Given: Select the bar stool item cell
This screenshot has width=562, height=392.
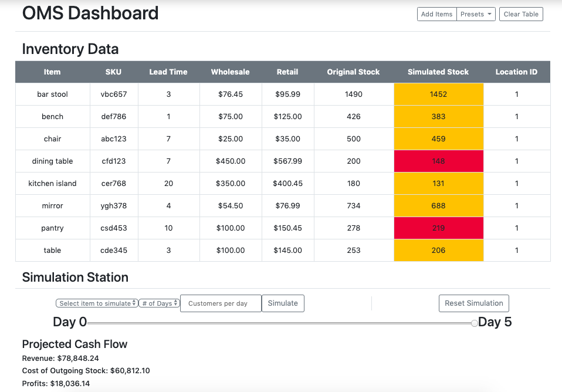Looking at the screenshot, I should pyautogui.click(x=52, y=94).
